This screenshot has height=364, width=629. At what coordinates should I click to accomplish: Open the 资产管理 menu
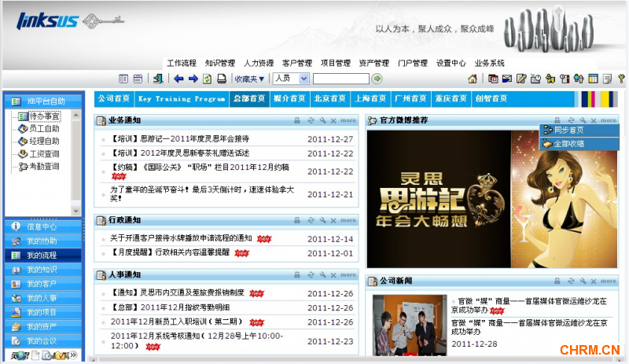[x=374, y=63]
